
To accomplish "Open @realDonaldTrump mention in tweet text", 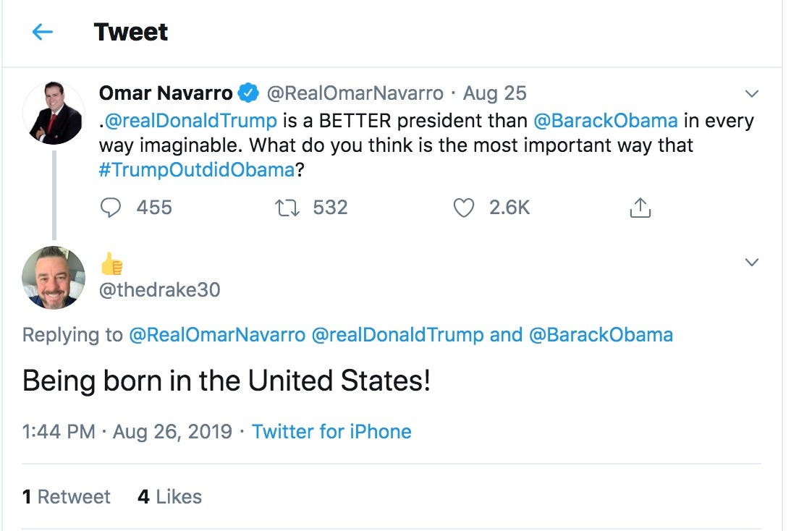I will (x=191, y=121).
